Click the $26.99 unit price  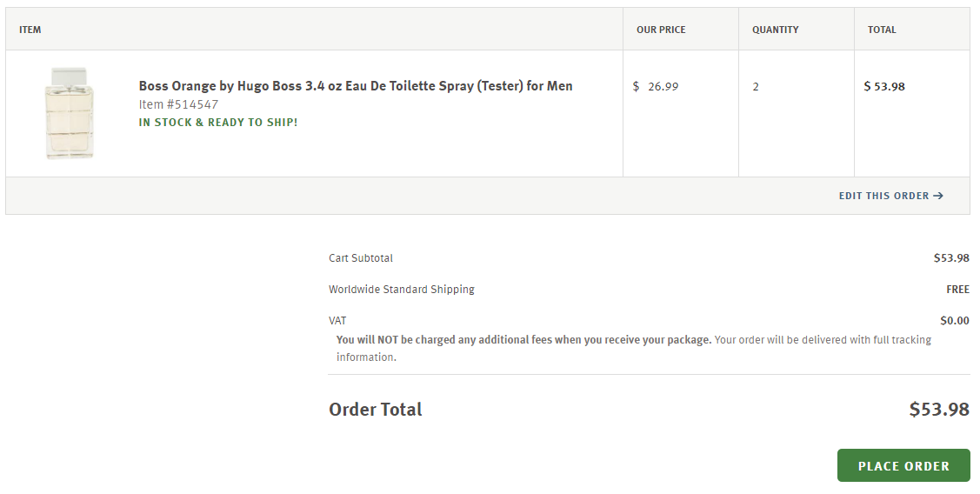[662, 86]
